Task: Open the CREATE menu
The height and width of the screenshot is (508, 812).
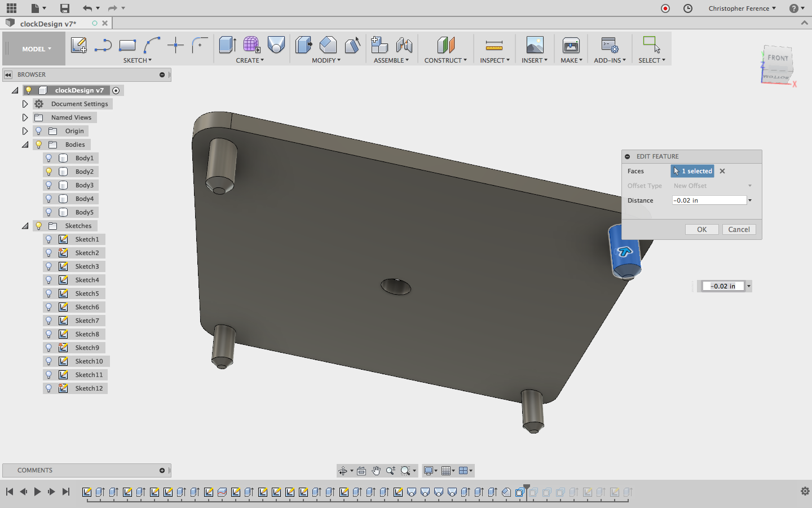Action: [250, 60]
